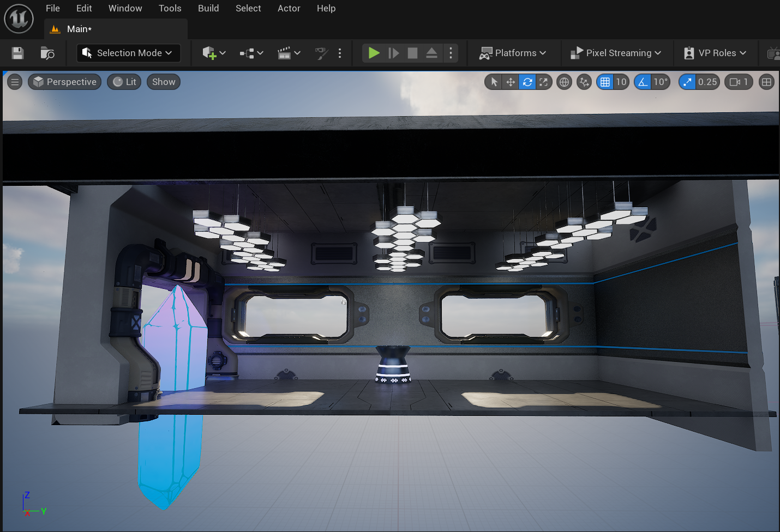Click the VR mode glasses icon
The height and width of the screenshot is (532, 780).
click(321, 53)
